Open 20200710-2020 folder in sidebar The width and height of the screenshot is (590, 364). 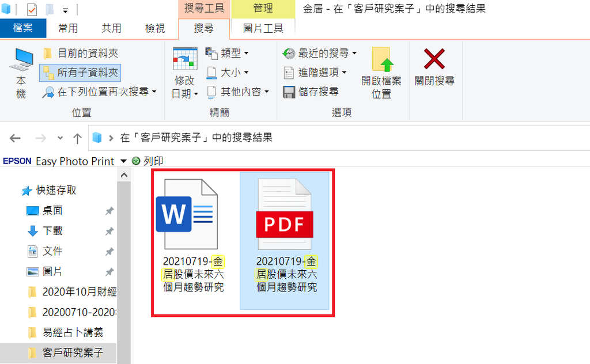pos(71,312)
